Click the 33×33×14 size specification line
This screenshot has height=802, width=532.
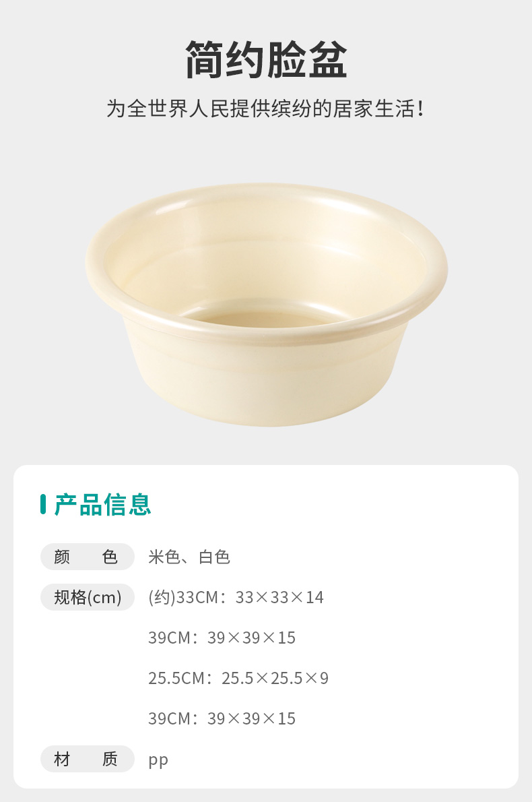click(236, 597)
